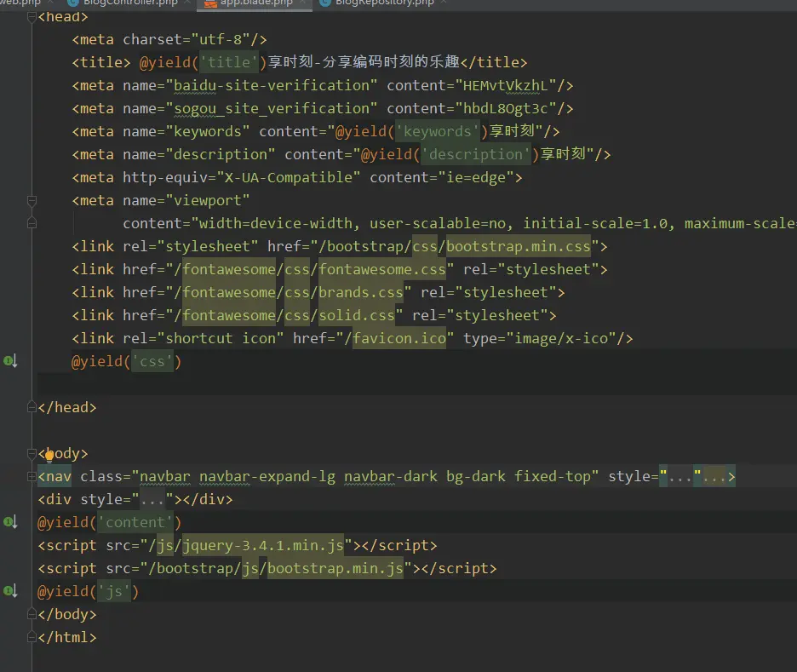Screen dimensions: 797x672
Task: Click 'js' inside @yield directive
Action: click(x=114, y=591)
